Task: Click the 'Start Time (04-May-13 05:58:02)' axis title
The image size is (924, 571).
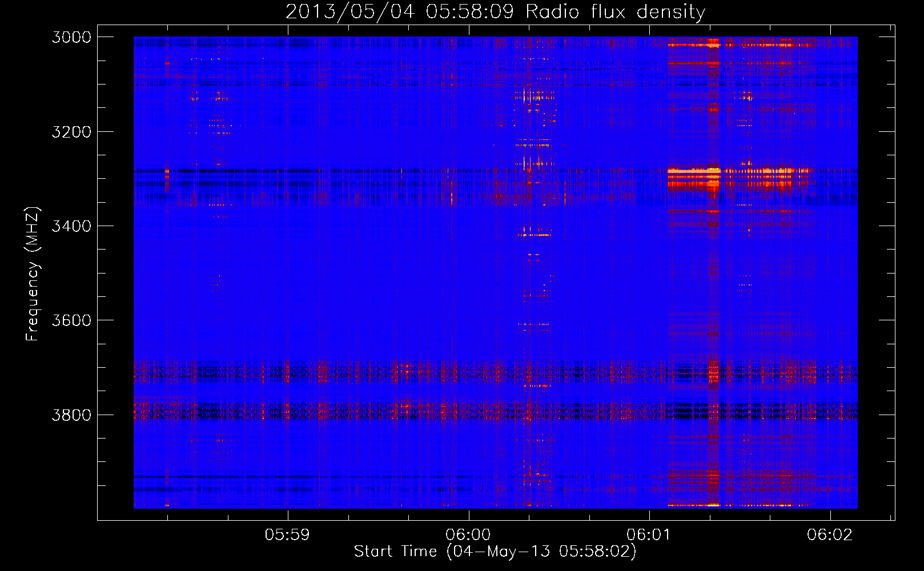Action: pyautogui.click(x=495, y=552)
